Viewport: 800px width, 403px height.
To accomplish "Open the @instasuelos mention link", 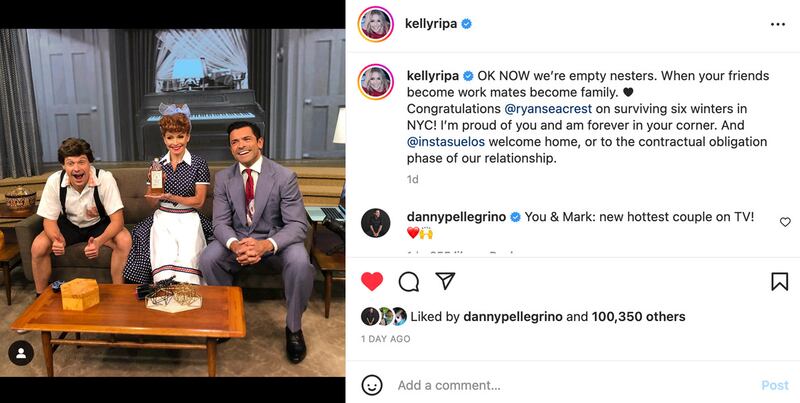I will click(446, 142).
